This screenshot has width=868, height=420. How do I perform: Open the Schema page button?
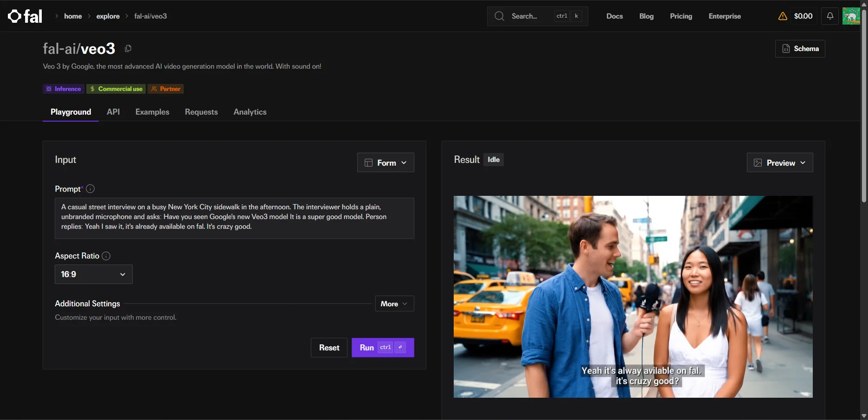(800, 49)
